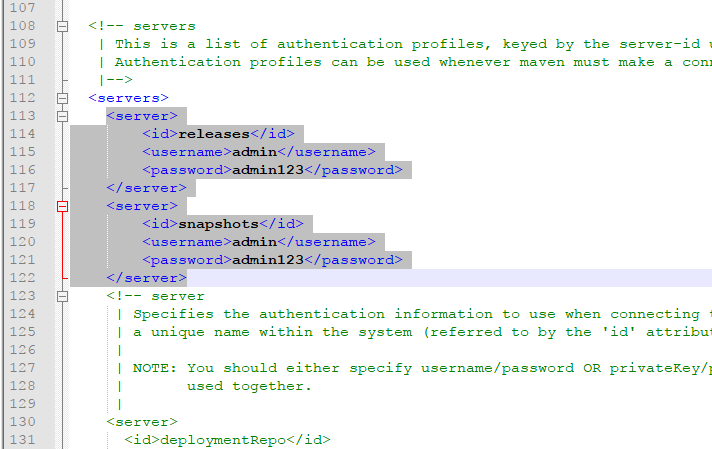Click line number 111 in the margin
This screenshot has height=449, width=712.
[x=22, y=80]
